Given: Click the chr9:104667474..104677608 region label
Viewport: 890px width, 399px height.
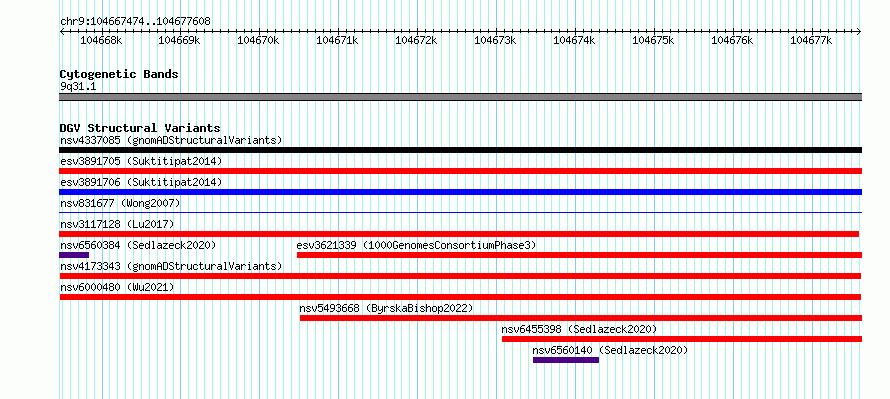Looking at the screenshot, I should pos(135,21).
